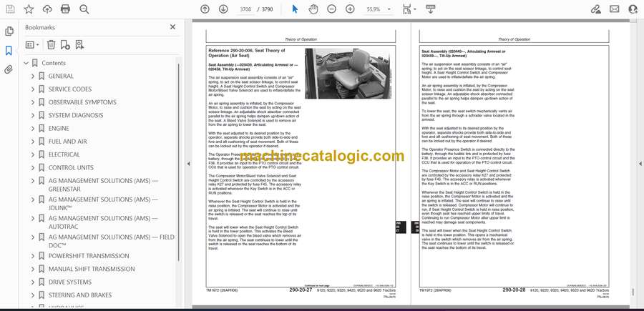This screenshot has width=644, height=311.
Task: Open the page thumbnails panel icon
Action: click(x=9, y=31)
